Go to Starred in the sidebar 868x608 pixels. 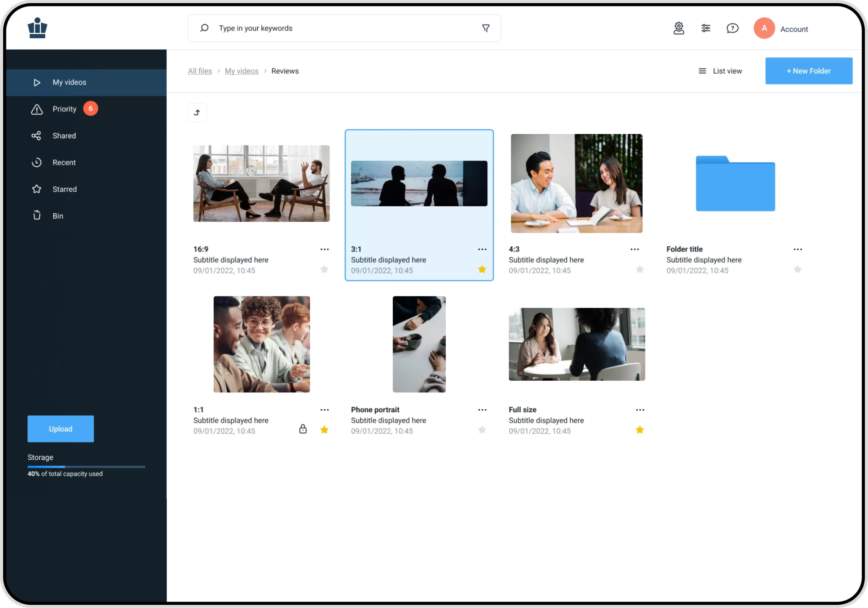pos(64,189)
